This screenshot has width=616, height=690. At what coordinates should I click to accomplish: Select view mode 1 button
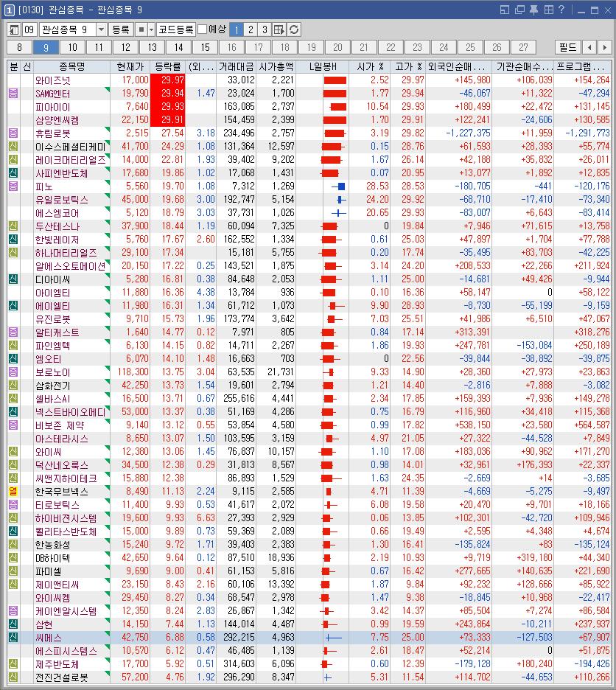click(237, 29)
